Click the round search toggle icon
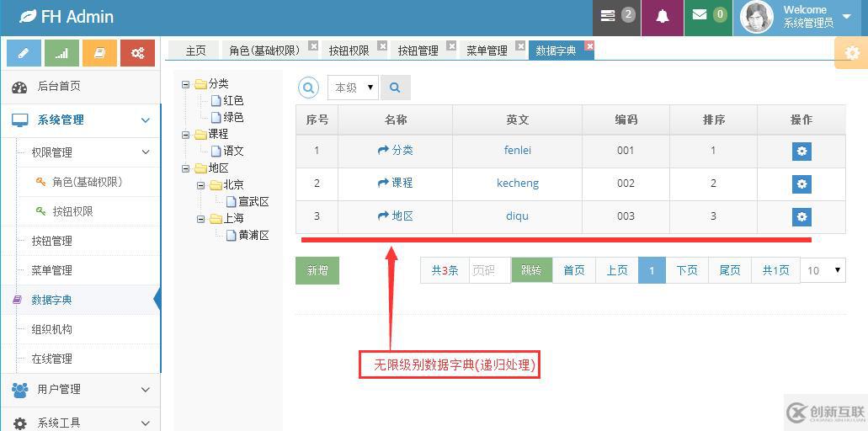Viewport: 868px width, 431px height. click(x=309, y=88)
